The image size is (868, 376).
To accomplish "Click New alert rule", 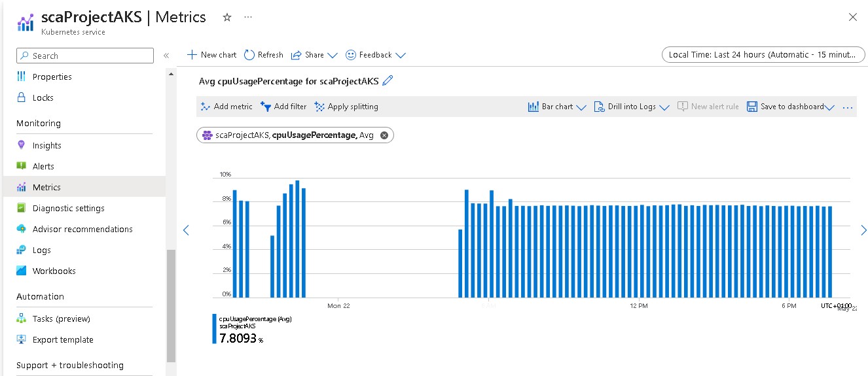I will [x=708, y=107].
